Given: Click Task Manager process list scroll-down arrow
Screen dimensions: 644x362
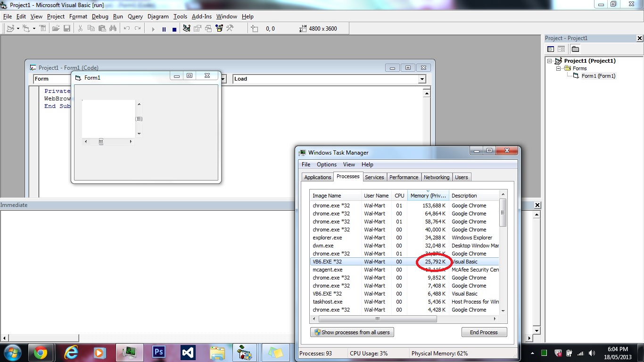Looking at the screenshot, I should (x=503, y=311).
